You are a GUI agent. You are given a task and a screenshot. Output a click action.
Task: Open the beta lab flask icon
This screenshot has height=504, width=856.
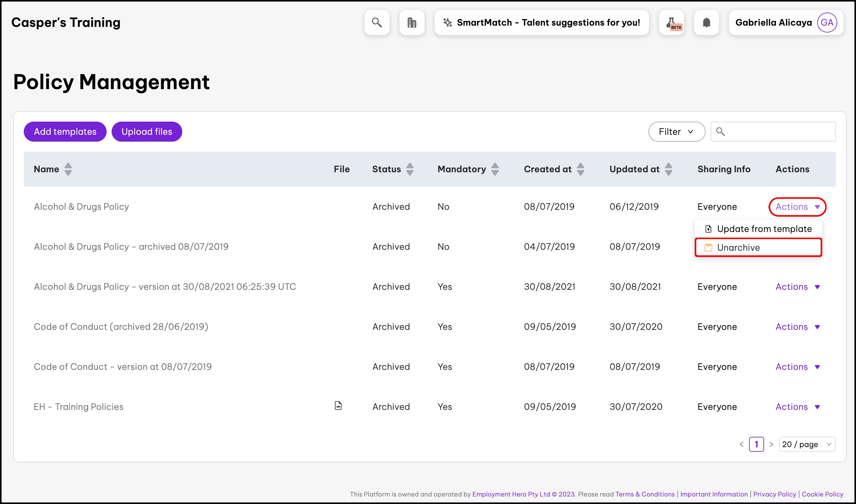[x=672, y=23]
